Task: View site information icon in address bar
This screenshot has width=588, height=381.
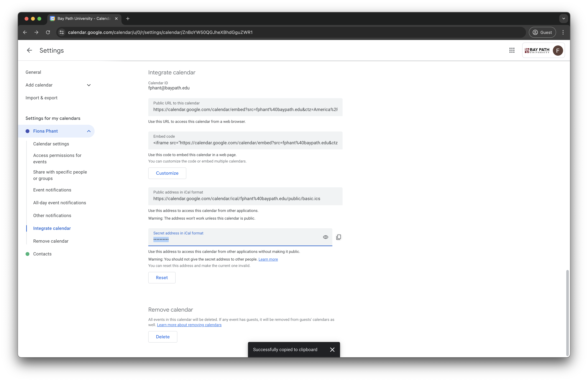Action: pos(62,32)
